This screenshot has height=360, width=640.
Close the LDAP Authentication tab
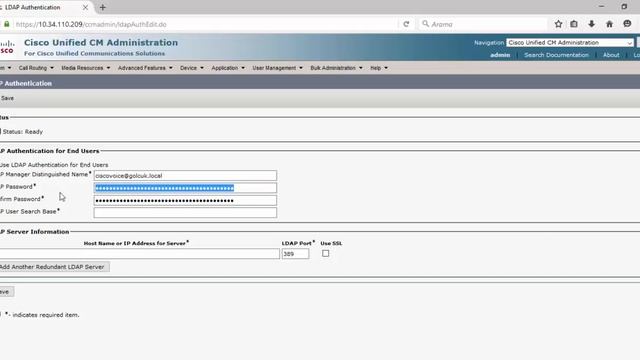click(85, 7)
